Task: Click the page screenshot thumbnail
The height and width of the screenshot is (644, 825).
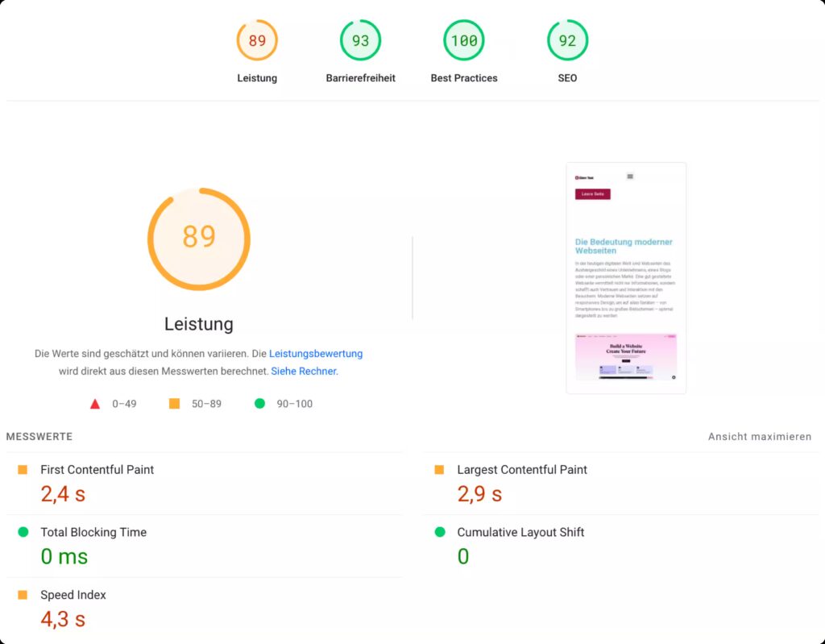Action: 626,278
